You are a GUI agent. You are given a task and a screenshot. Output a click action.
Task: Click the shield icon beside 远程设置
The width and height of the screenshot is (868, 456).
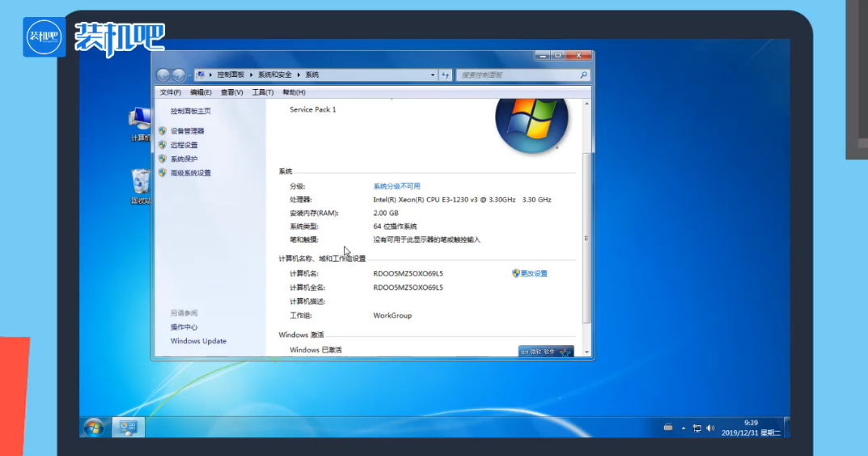[163, 145]
